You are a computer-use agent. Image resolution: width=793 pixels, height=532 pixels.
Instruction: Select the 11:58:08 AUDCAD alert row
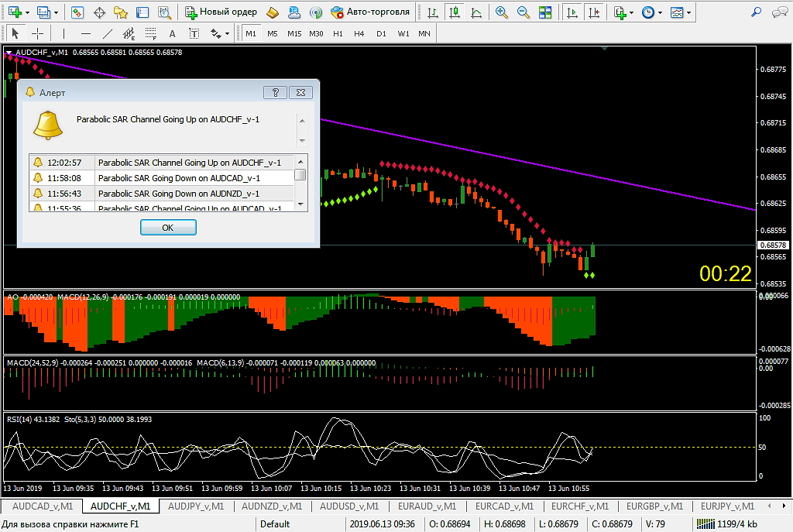[161, 178]
